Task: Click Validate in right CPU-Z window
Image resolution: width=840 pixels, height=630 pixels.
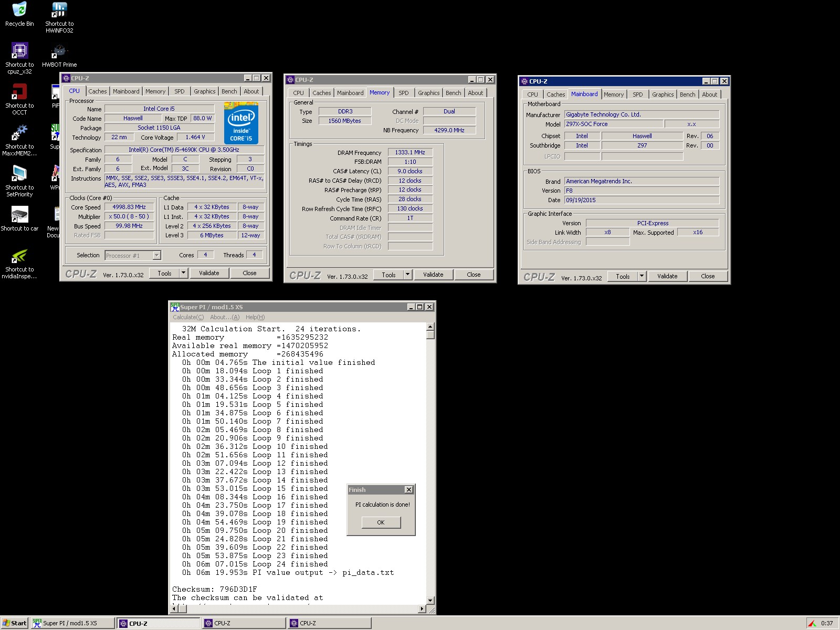Action: [x=667, y=276]
